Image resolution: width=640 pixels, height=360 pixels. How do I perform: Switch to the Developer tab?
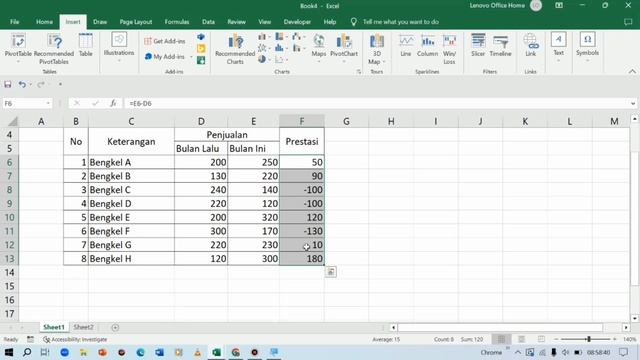[x=297, y=22]
